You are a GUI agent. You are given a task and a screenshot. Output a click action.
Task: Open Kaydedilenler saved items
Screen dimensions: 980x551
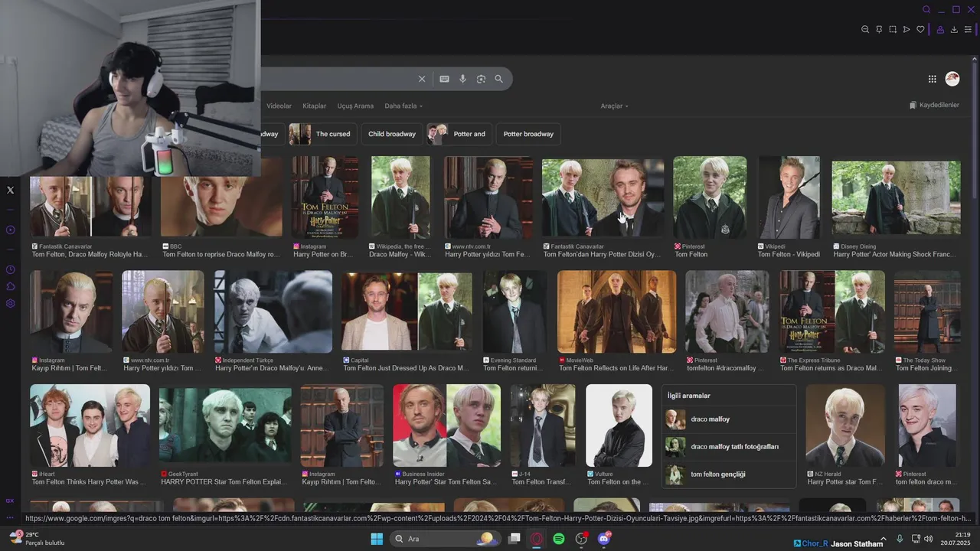[x=934, y=105]
